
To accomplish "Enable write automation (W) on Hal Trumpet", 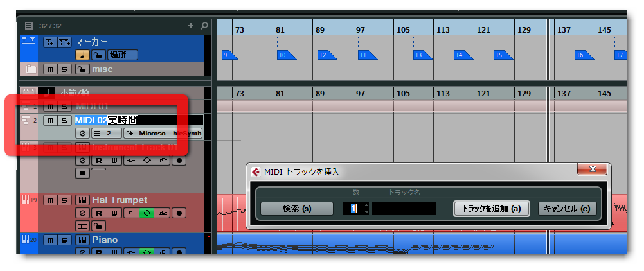I will click(x=115, y=213).
